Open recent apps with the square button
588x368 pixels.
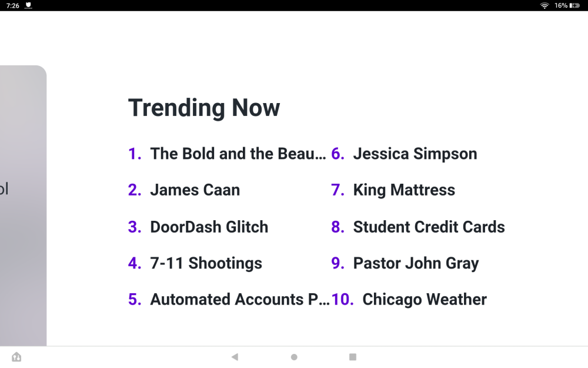click(x=353, y=357)
